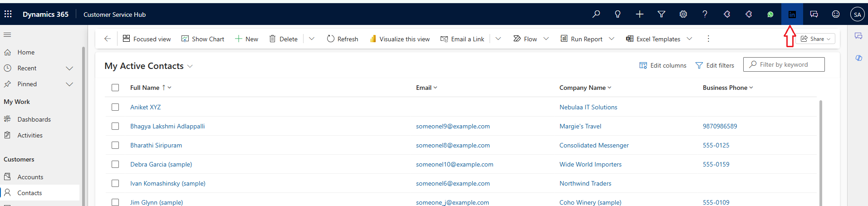This screenshot has width=868, height=206.
Task: Expand the My Active Contacts view selector
Action: [190, 66]
